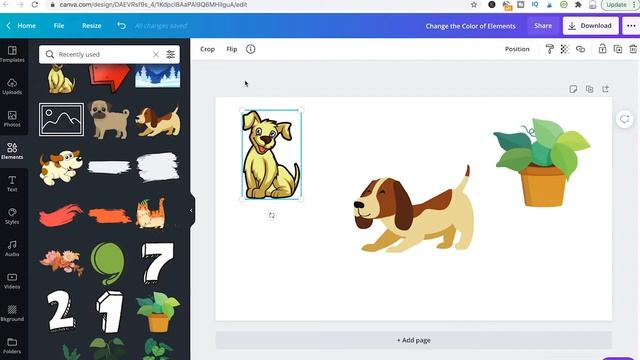
Task: Pick the red arrow banner thumbnail
Action: click(109, 78)
